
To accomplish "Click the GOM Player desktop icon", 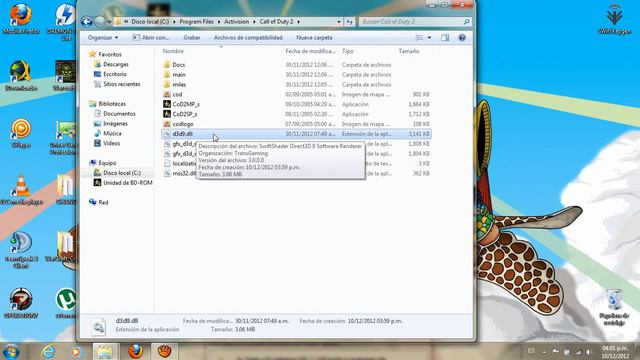I will click(x=21, y=133).
